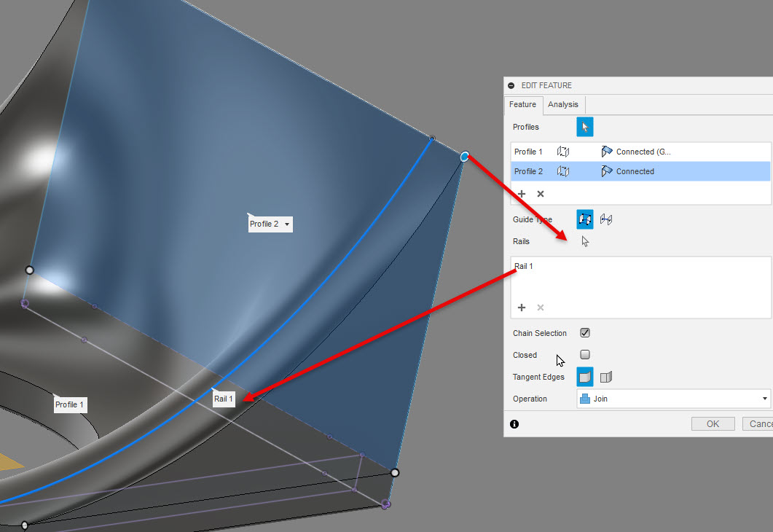Screen dimensions: 773x532
Task: Open Profile 1 connectivity flag icon
Action: (607, 152)
